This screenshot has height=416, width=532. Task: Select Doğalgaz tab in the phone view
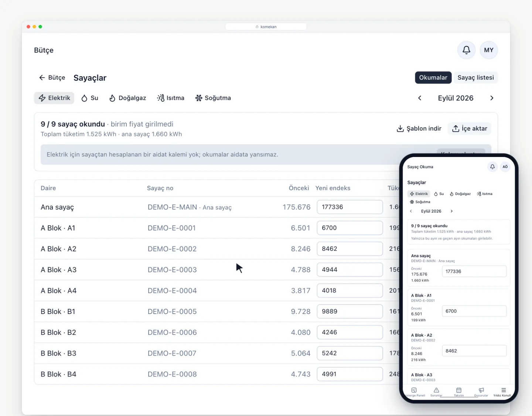pos(460,194)
